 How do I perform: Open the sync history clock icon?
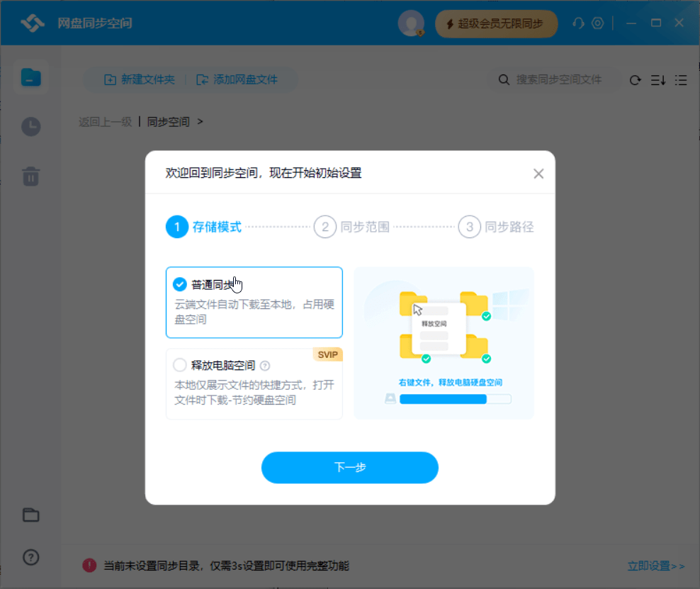click(30, 127)
